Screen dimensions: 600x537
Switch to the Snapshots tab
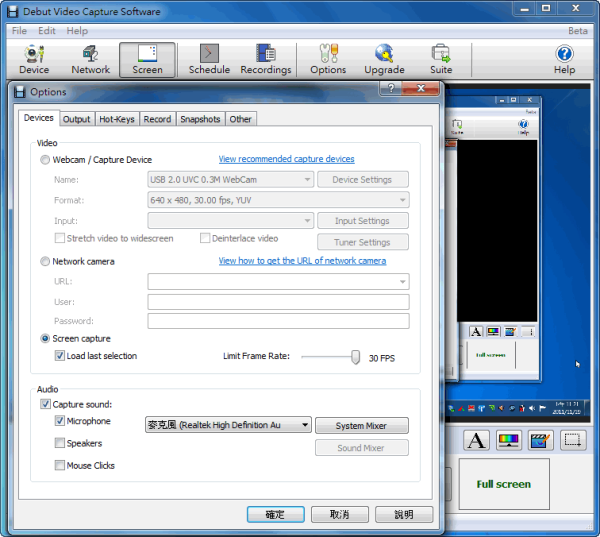[201, 119]
